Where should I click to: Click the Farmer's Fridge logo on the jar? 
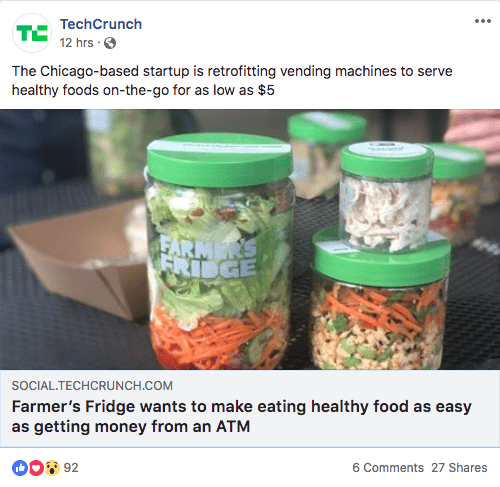(x=209, y=256)
